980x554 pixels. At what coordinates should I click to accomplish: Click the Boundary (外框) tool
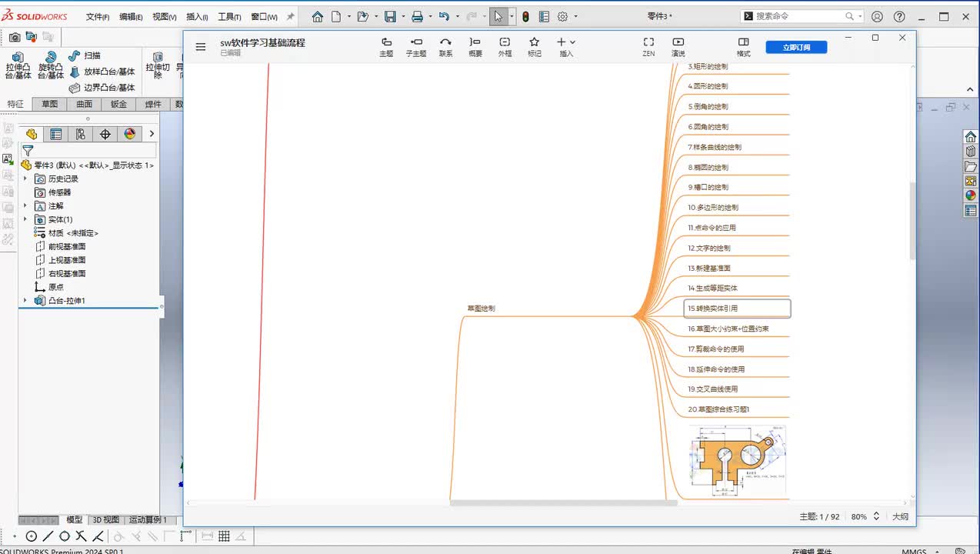point(505,47)
